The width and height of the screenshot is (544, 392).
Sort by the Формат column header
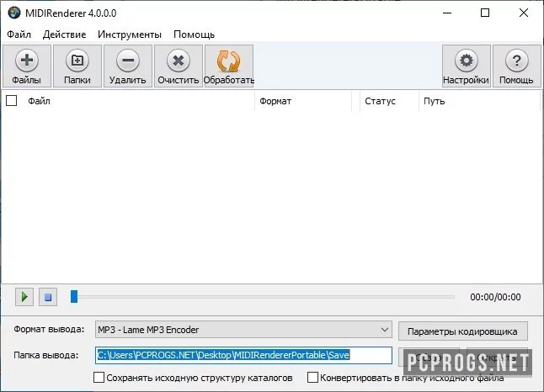point(303,101)
